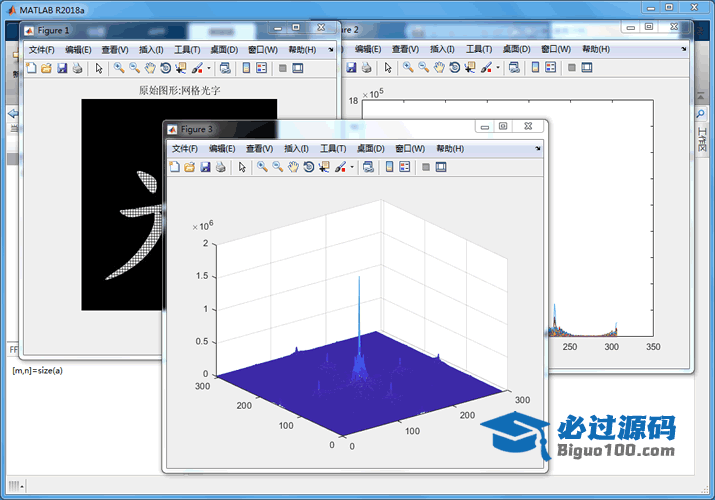Click Show Plot Tools button in Figure 3
The image size is (715, 500).
[x=441, y=167]
